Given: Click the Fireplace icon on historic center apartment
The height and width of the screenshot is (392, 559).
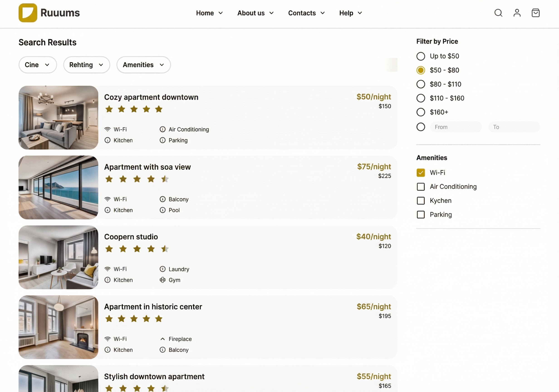Looking at the screenshot, I should pos(162,339).
